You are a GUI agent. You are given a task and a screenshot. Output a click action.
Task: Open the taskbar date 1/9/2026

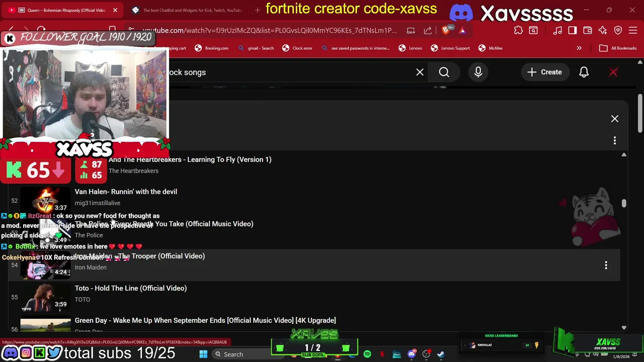tap(621, 357)
